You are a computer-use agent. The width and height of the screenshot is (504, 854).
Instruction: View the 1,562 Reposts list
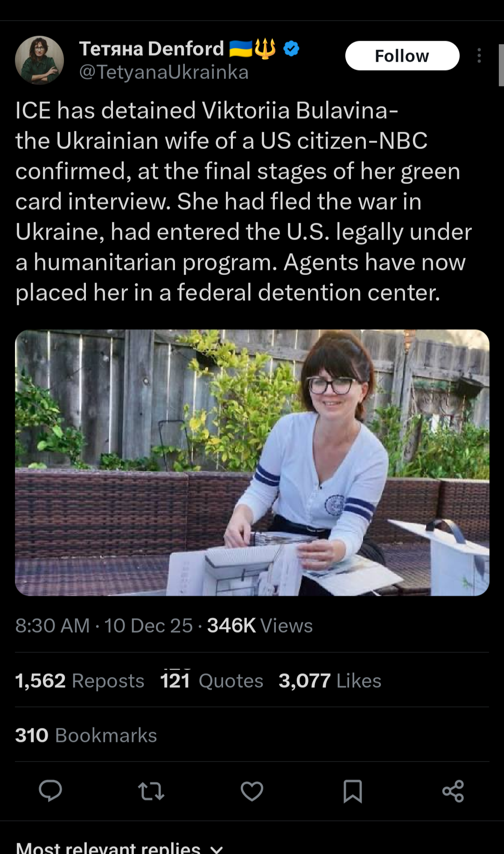[x=80, y=681]
